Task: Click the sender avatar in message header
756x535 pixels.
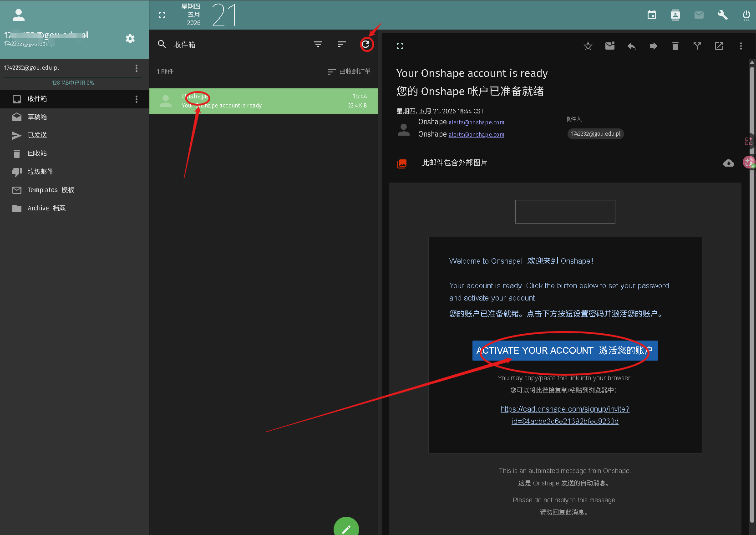Action: 404,130
